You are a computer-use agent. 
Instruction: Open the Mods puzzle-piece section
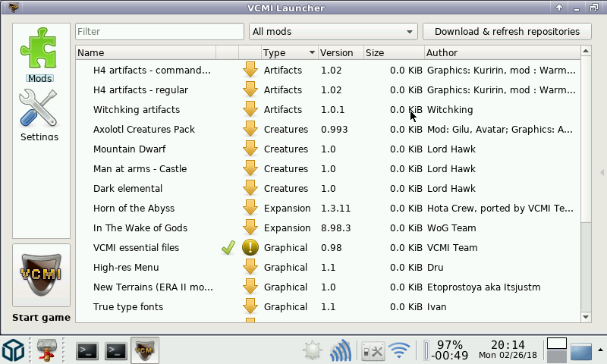39,52
